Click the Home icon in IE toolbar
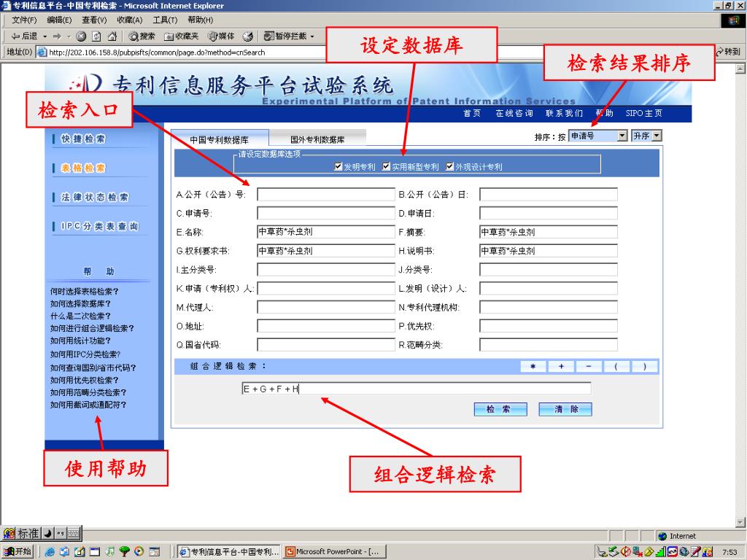Image resolution: width=747 pixels, height=560 pixels. (x=112, y=36)
